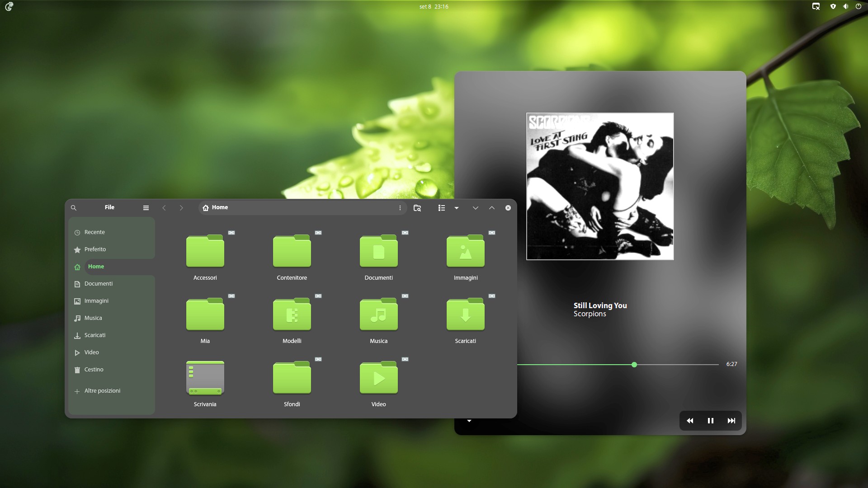Select Home in the sidebar

coord(112,267)
